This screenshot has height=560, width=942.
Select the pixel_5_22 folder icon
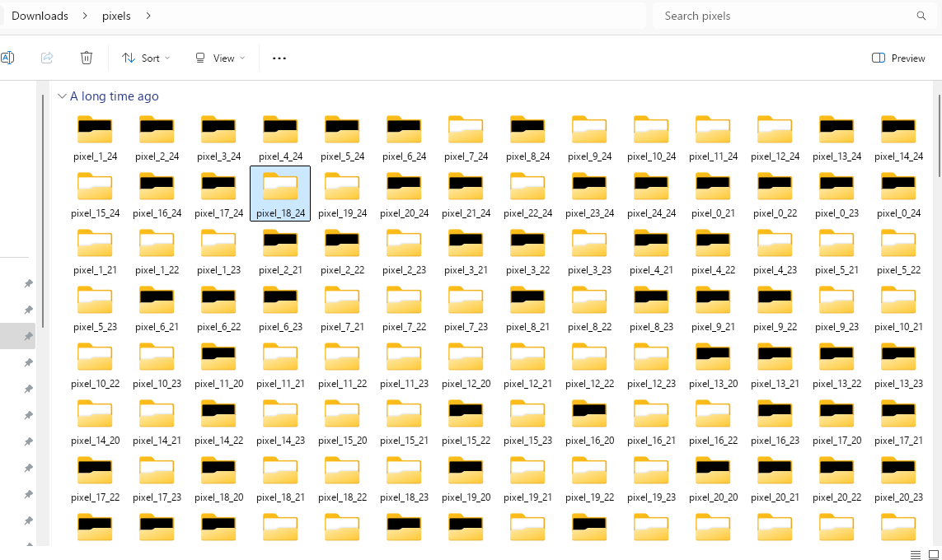898,243
